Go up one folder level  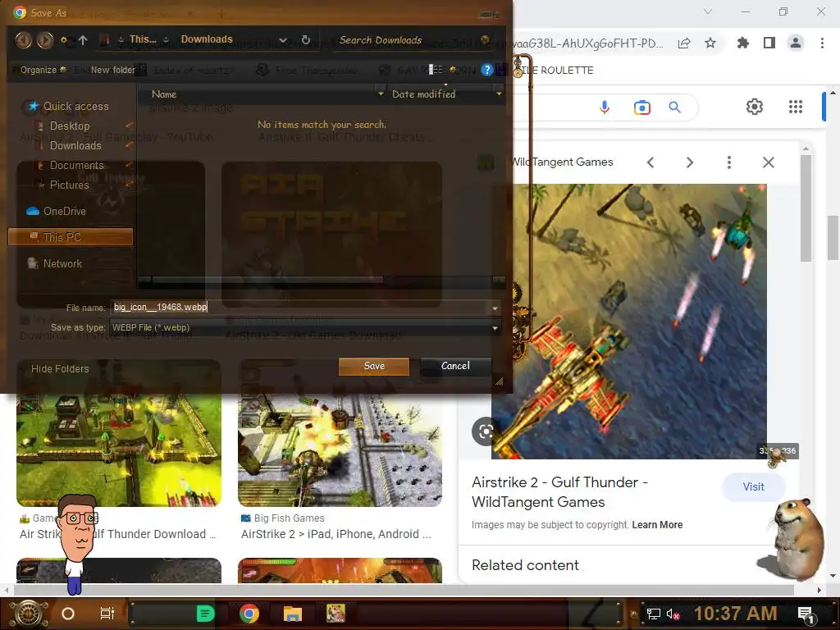(83, 39)
